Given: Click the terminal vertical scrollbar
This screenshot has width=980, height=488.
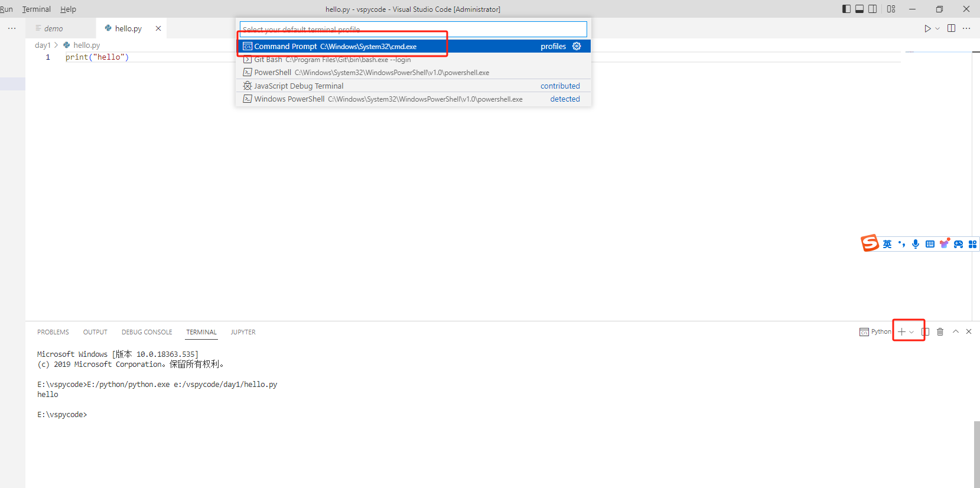Looking at the screenshot, I should click(976, 454).
